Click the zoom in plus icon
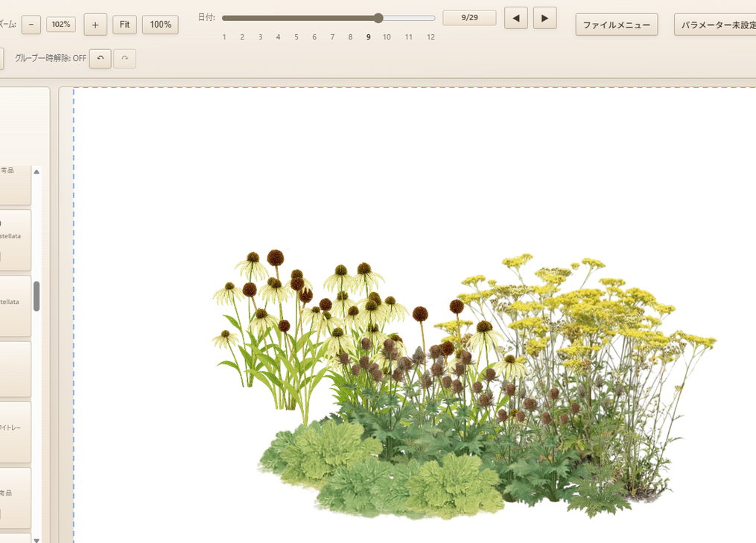This screenshot has width=756, height=543. [95, 24]
